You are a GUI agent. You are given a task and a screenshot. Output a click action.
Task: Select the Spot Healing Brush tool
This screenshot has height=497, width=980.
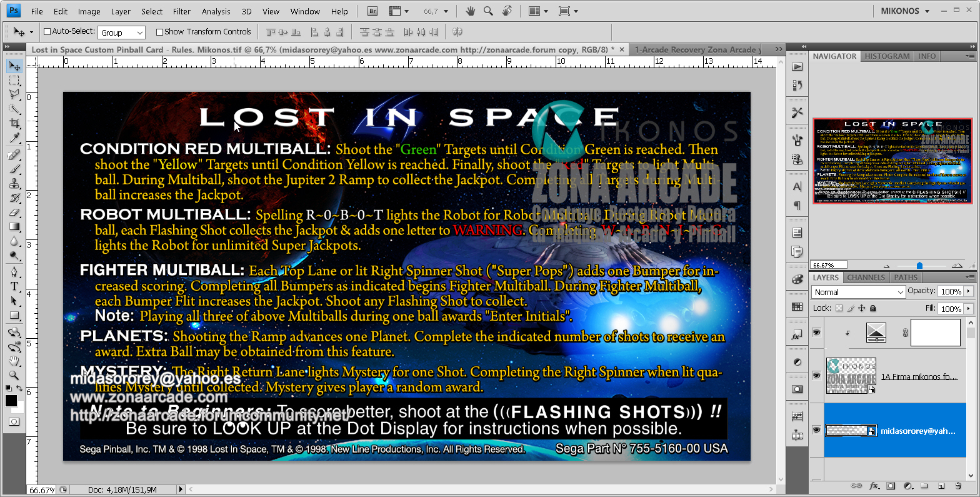14,154
